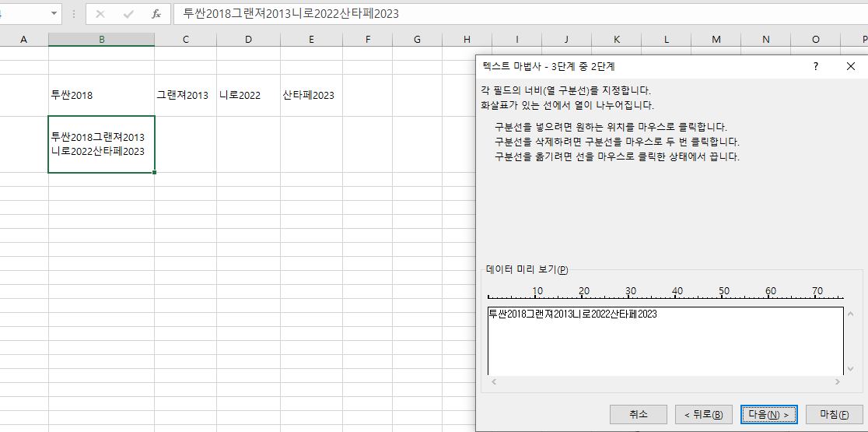868x432 pixels.
Task: Click cell containing 산타페2023
Action: tap(312, 95)
